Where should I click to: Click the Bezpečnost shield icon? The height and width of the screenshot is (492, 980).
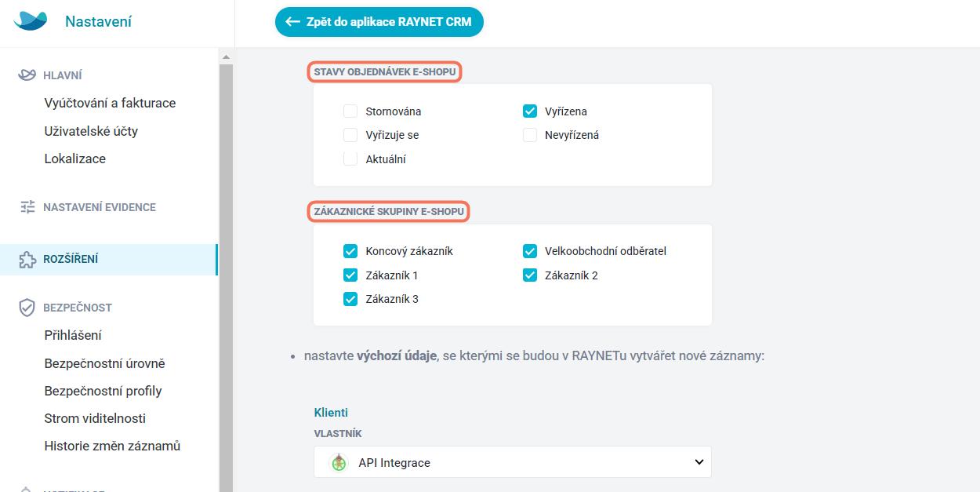[x=27, y=308]
